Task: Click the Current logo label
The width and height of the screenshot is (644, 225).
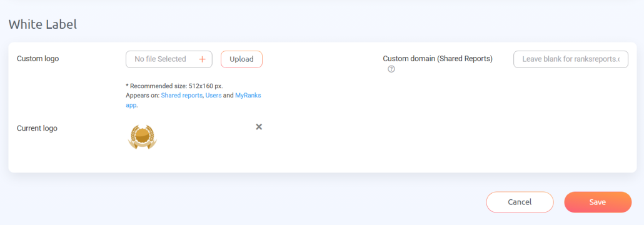Action: (37, 128)
